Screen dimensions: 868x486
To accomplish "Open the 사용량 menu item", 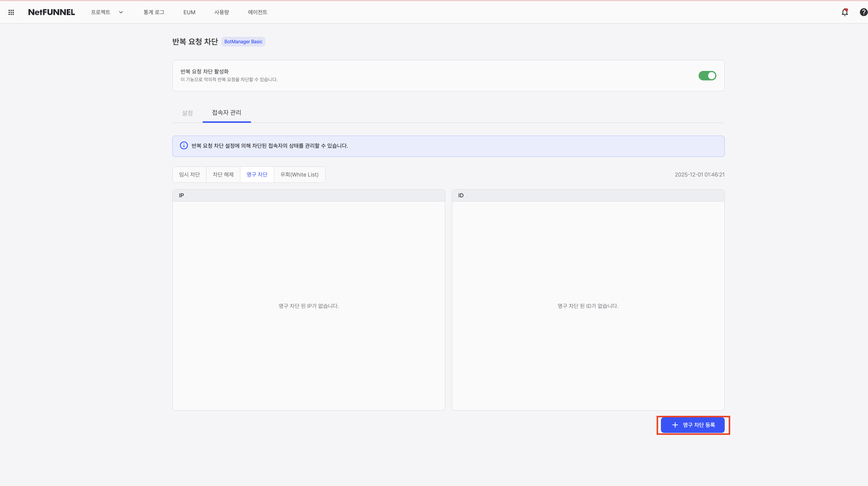I will [x=221, y=12].
